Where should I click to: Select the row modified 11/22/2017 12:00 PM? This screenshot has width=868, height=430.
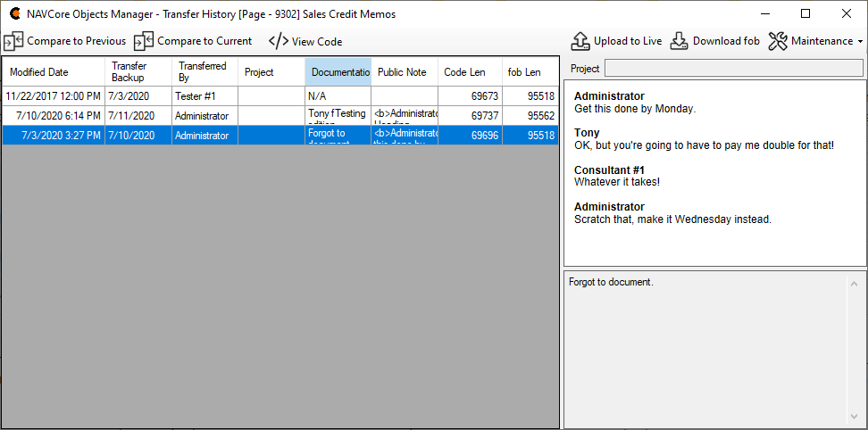tap(53, 96)
